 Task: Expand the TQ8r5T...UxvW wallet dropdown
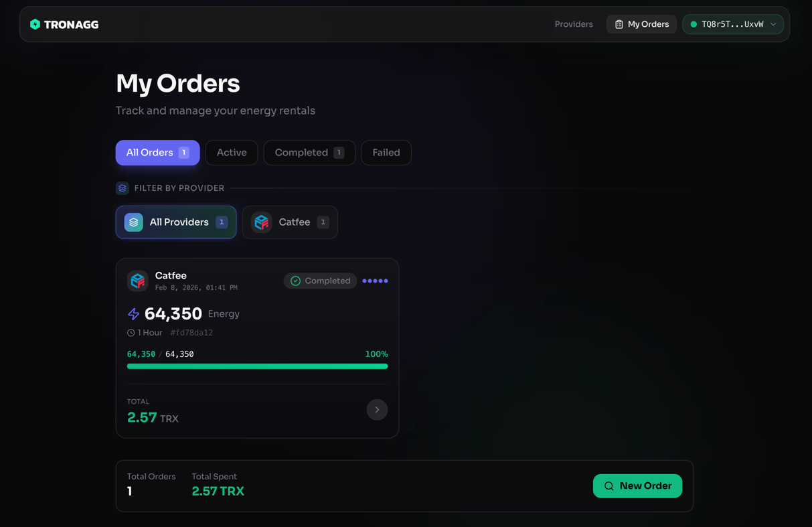733,24
